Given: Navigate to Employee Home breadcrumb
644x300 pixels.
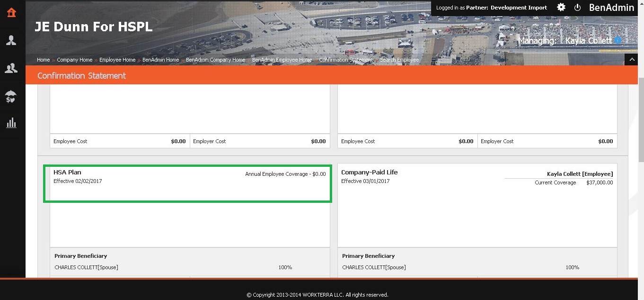Looking at the screenshot, I should [117, 60].
